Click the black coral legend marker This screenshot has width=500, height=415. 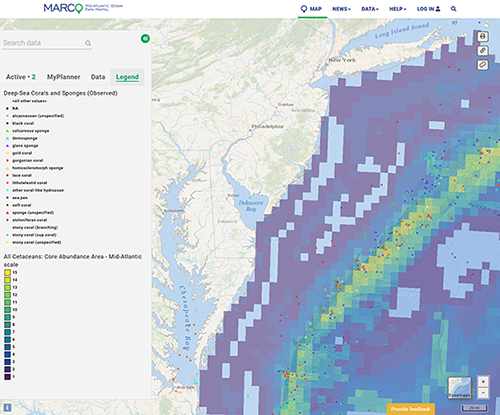coord(7,123)
